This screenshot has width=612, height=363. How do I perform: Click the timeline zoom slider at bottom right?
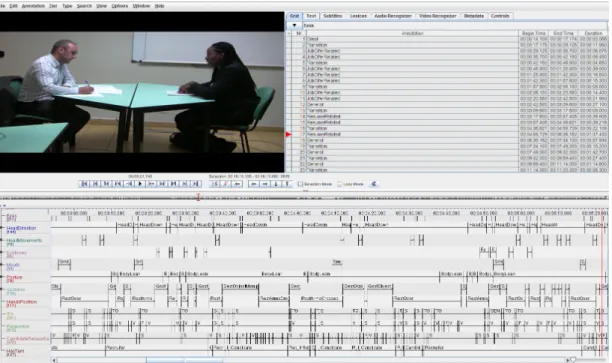573,359
